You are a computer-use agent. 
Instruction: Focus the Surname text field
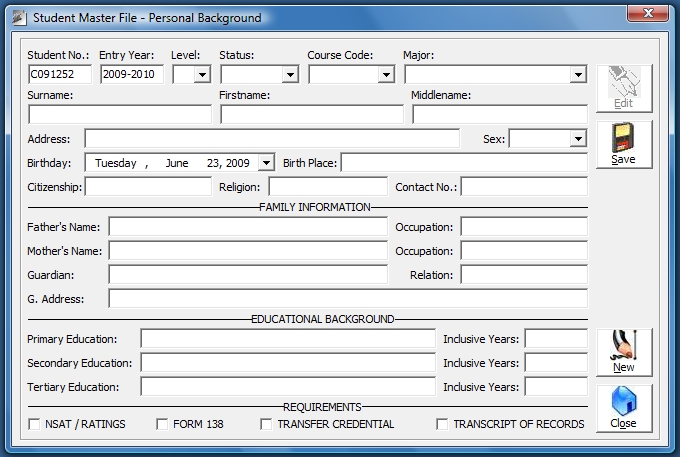point(120,114)
